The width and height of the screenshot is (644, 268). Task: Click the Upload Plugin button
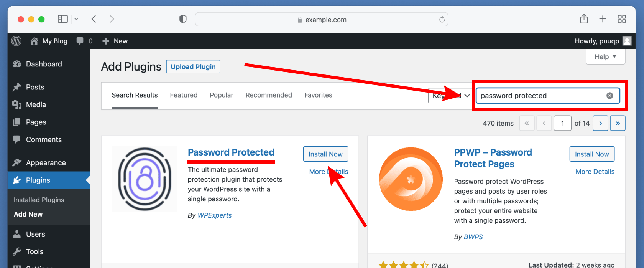pyautogui.click(x=193, y=66)
